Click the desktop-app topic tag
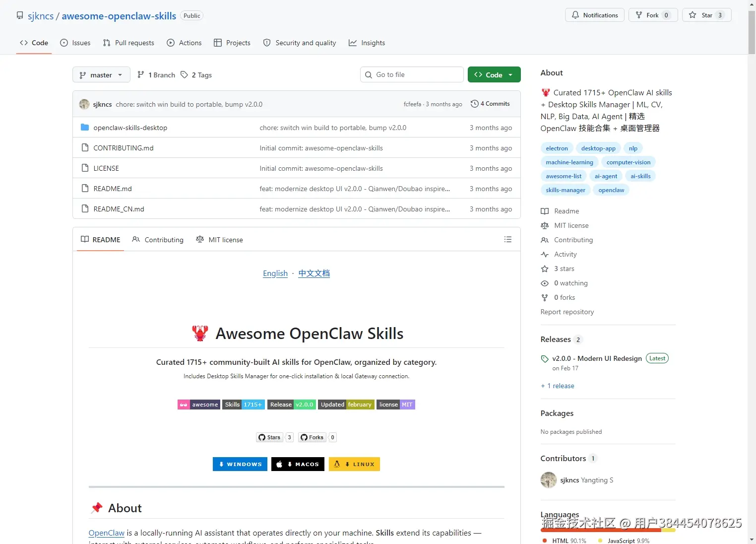The height and width of the screenshot is (544, 756). pos(598,148)
